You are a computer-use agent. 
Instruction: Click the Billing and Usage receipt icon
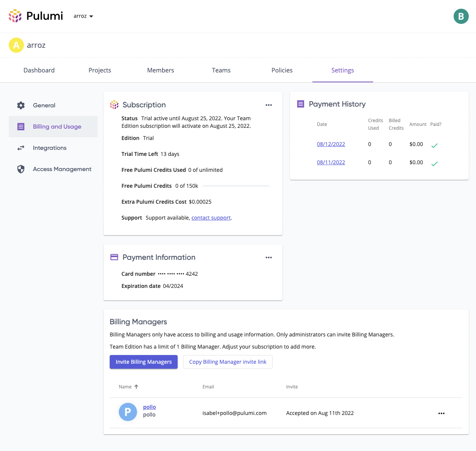tap(21, 127)
